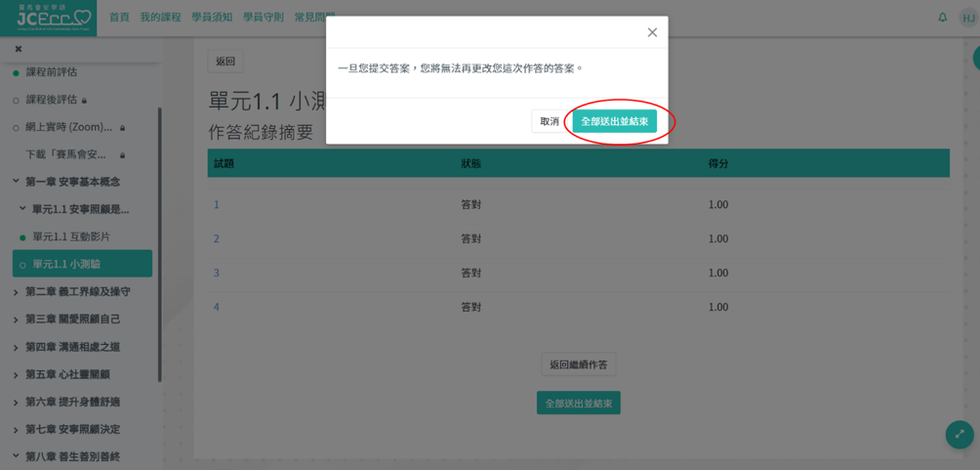The height and width of the screenshot is (470, 980).
Task: Open the HJ user avatar menu
Action: [967, 18]
